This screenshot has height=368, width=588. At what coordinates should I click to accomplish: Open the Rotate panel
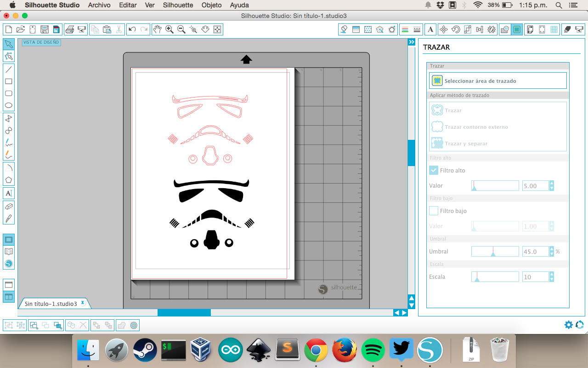tap(456, 29)
